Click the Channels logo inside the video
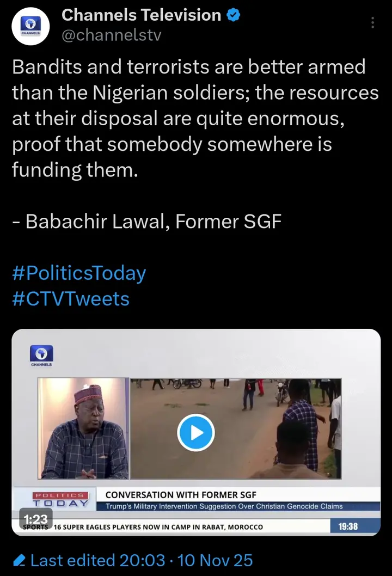 coord(42,354)
